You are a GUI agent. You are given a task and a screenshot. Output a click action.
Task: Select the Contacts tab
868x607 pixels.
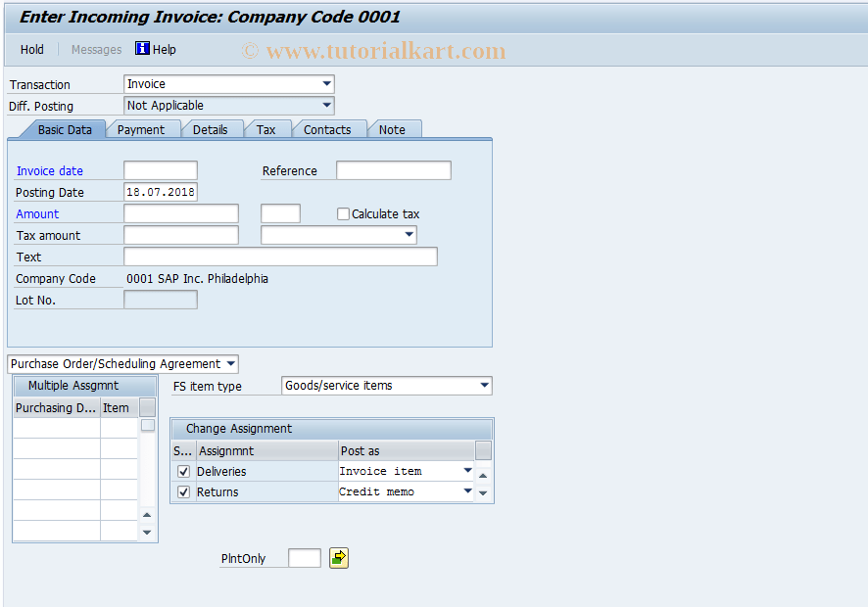pyautogui.click(x=328, y=128)
